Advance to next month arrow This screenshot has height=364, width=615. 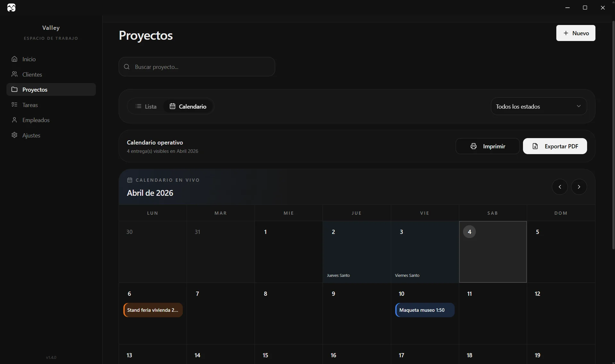(x=579, y=187)
